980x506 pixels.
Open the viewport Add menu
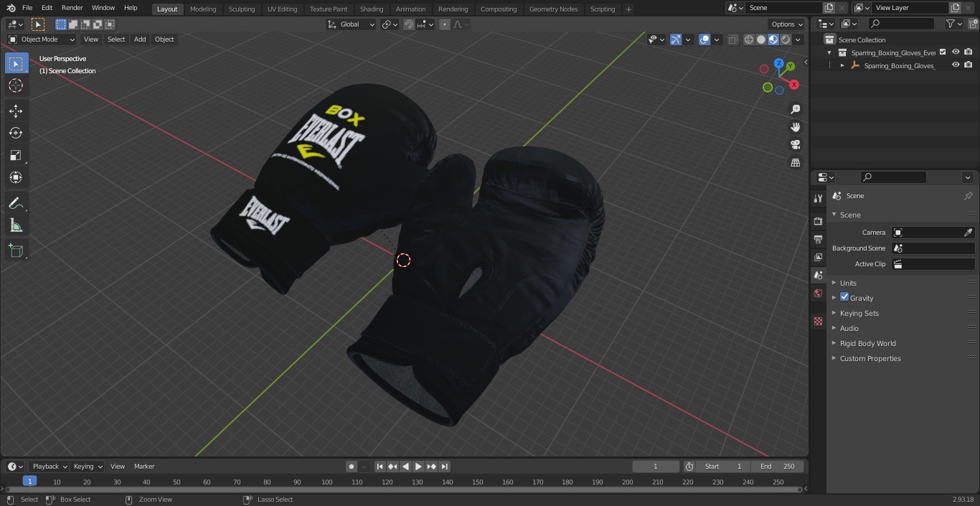[x=140, y=39]
